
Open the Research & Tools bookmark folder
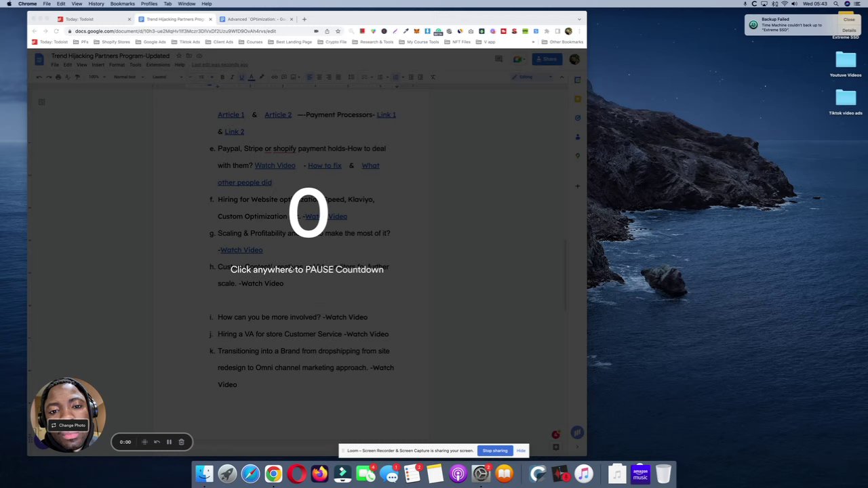(x=373, y=42)
